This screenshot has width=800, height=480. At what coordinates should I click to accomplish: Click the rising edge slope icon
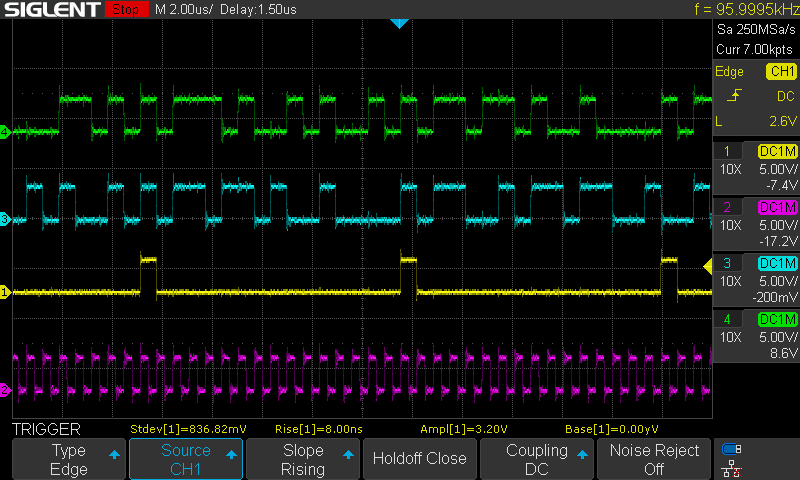734,96
